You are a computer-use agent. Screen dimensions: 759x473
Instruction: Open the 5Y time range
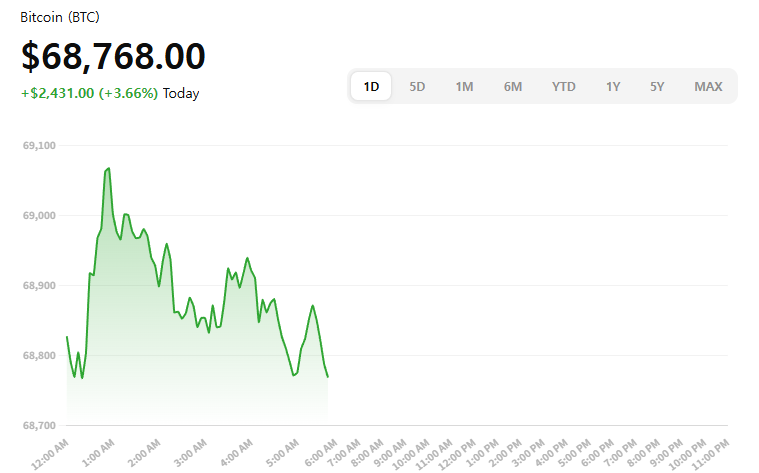click(x=657, y=86)
